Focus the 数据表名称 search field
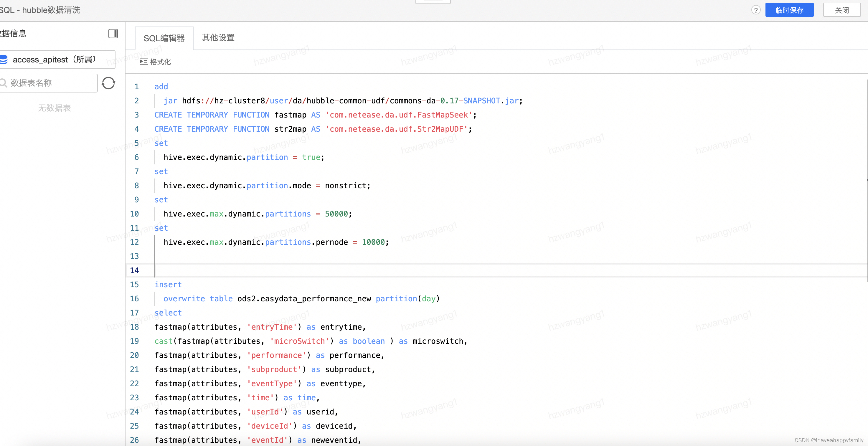 pyautogui.click(x=51, y=83)
